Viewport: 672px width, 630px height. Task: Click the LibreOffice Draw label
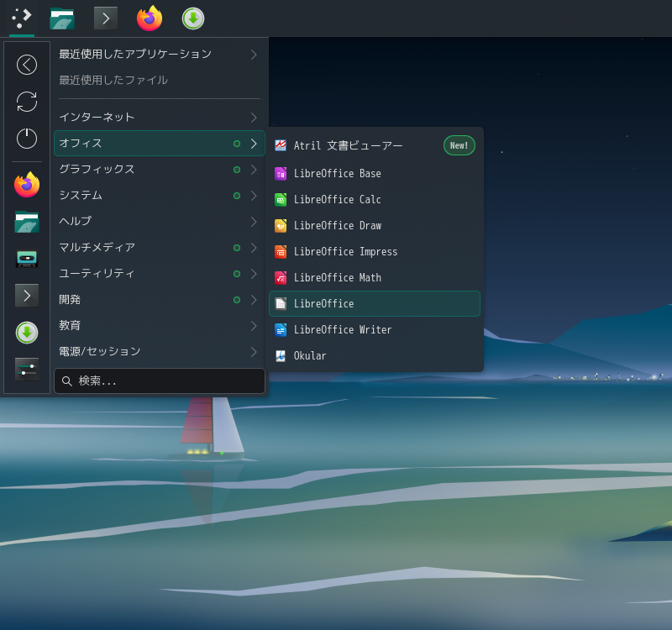coord(338,226)
